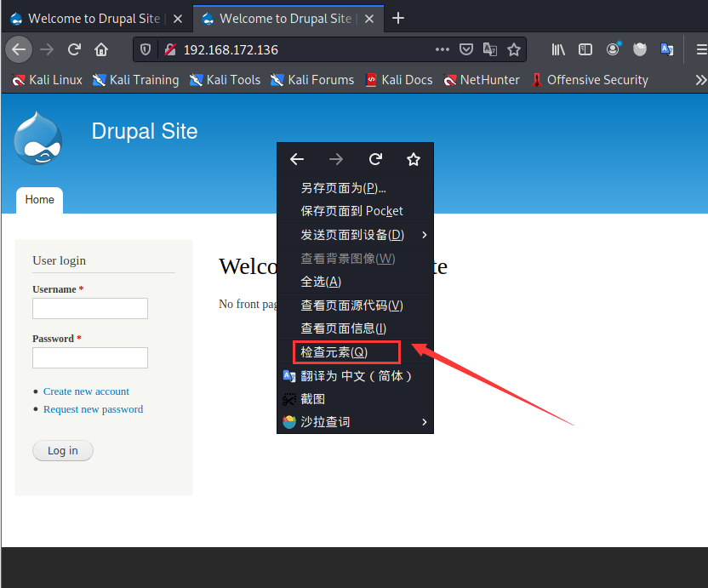This screenshot has width=708, height=588.
Task: Click the Library icon in the toolbar
Action: 559,49
